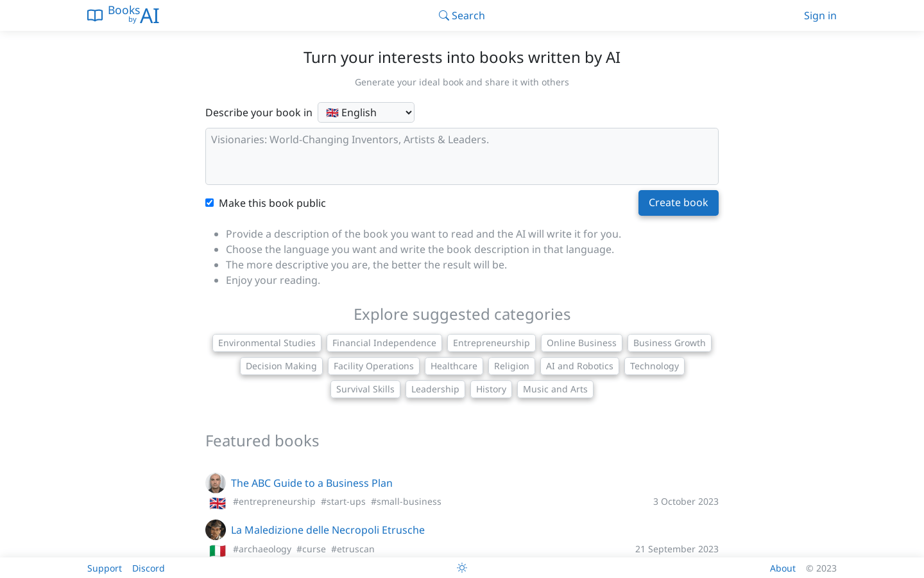924x578 pixels.
Task: Click the #entrepreneurship tag
Action: tap(274, 502)
